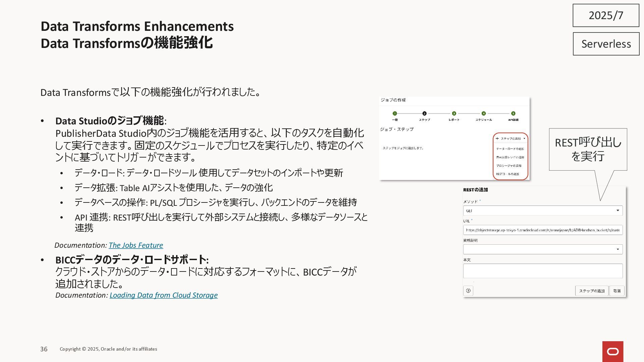Viewport: 644px width, 362px height.
Task: Click the URL input field
Action: (x=543, y=230)
